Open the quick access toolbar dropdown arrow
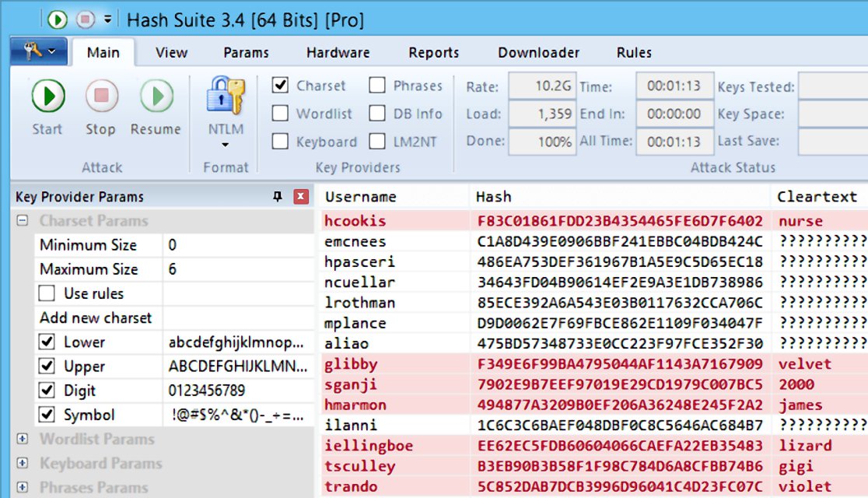 click(x=107, y=19)
